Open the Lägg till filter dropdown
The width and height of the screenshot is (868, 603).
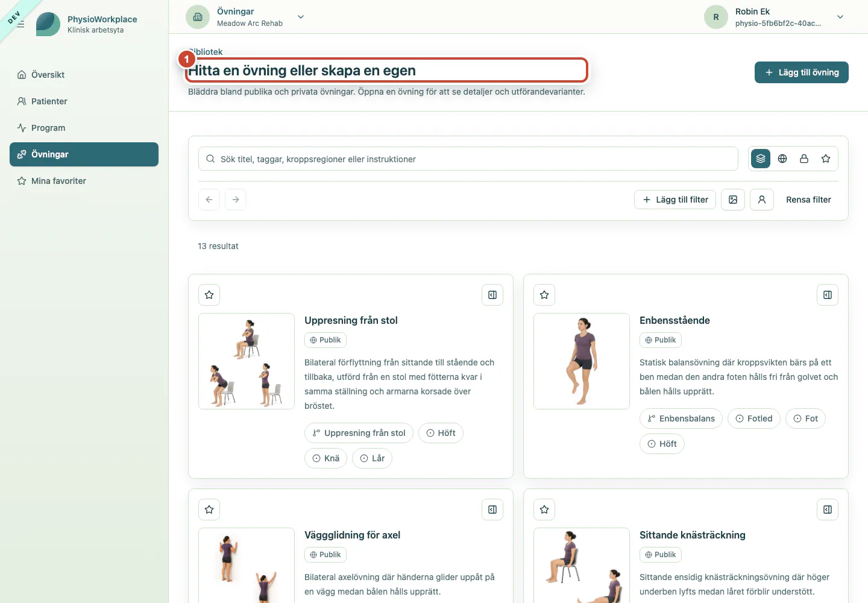(x=675, y=200)
